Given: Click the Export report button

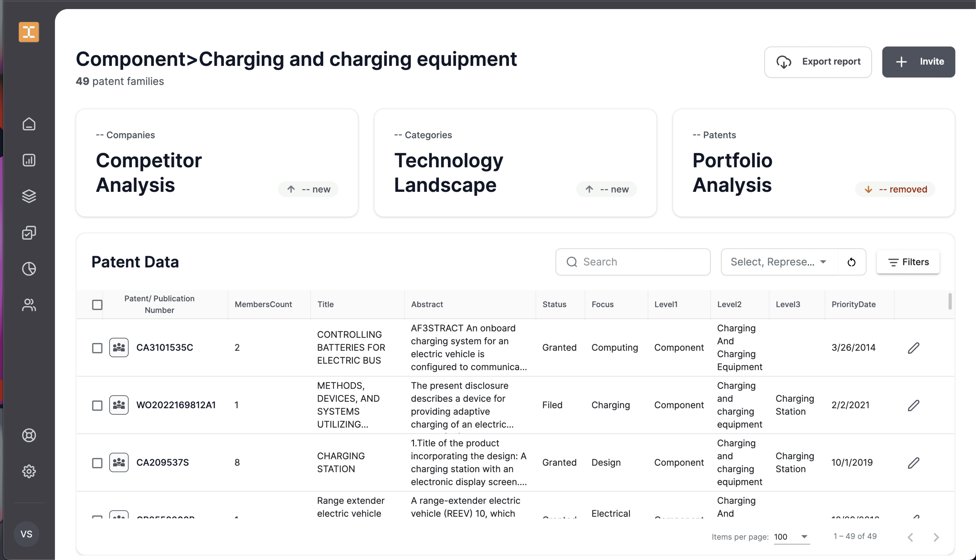Looking at the screenshot, I should pos(818,62).
